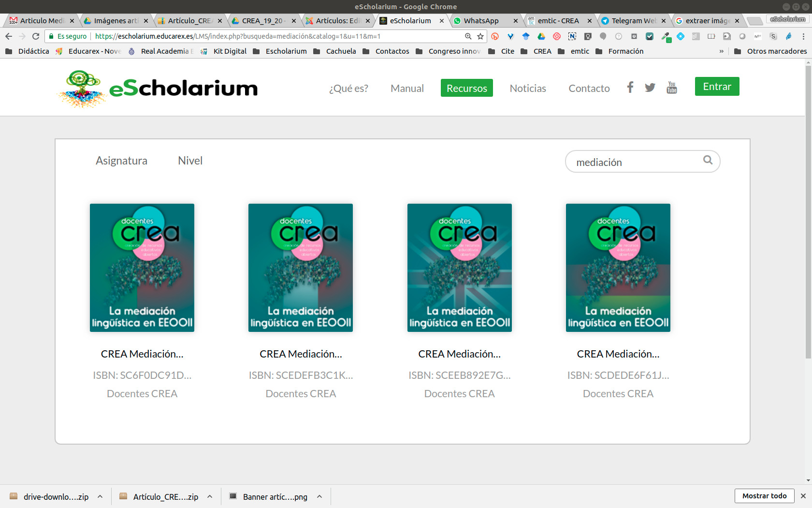
Task: Click the browser forward arrow
Action: [x=22, y=36]
